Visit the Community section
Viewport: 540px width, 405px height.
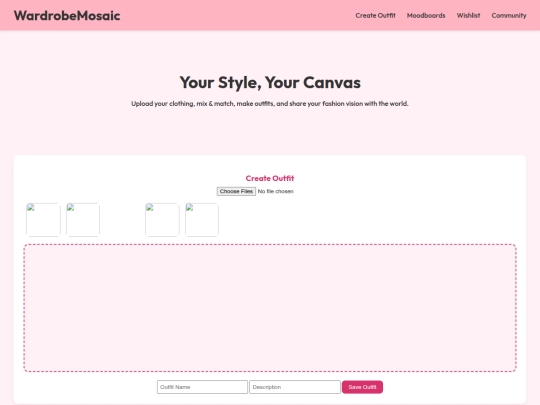[509, 15]
